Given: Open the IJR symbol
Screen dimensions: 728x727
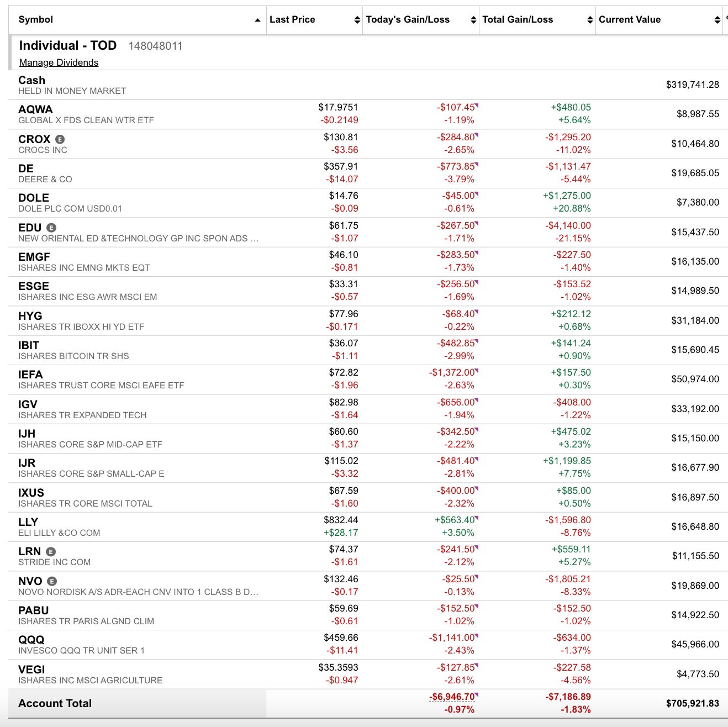Looking at the screenshot, I should coord(27,463).
